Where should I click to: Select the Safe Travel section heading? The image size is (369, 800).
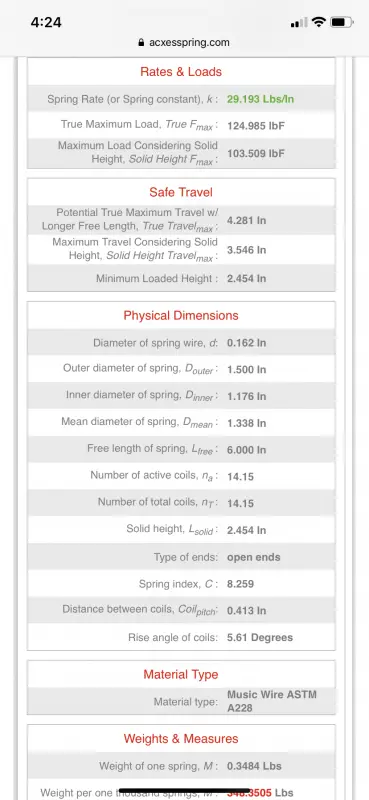pyautogui.click(x=181, y=192)
